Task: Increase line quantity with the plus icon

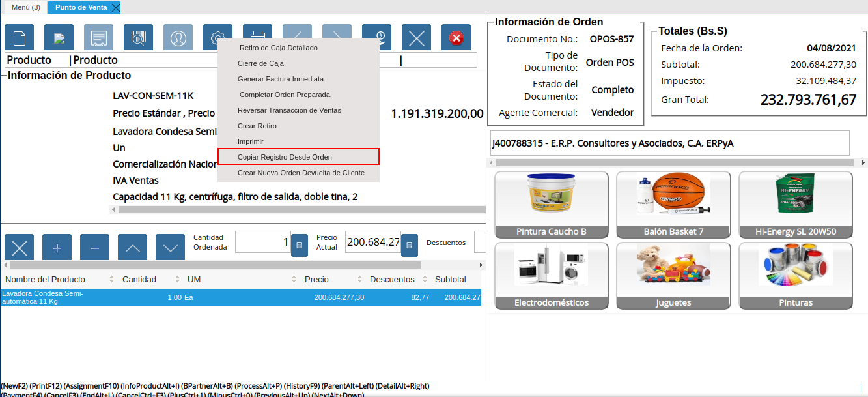Action: coord(57,246)
